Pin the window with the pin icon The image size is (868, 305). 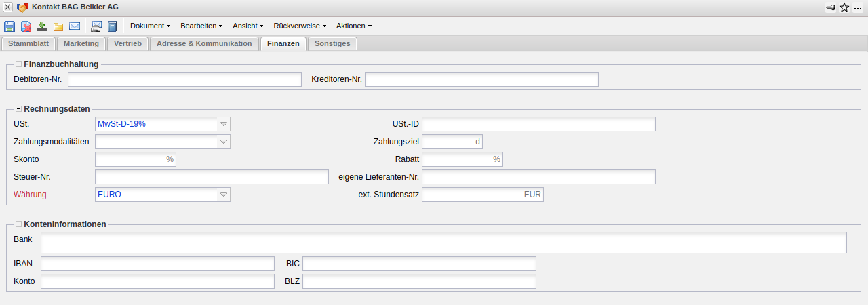tap(830, 7)
